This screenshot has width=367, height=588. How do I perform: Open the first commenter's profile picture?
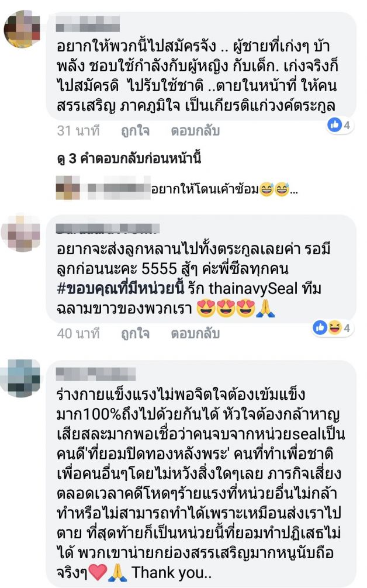(x=22, y=29)
